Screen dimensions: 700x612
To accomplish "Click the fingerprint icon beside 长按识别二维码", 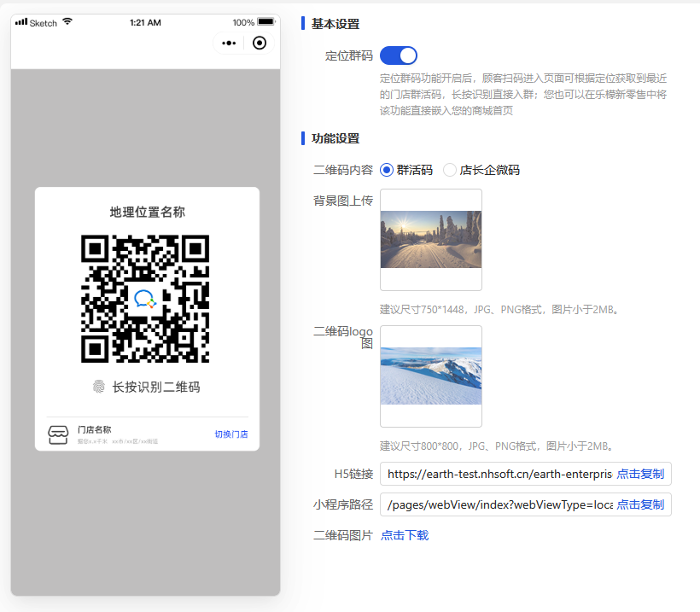I will 99,387.
